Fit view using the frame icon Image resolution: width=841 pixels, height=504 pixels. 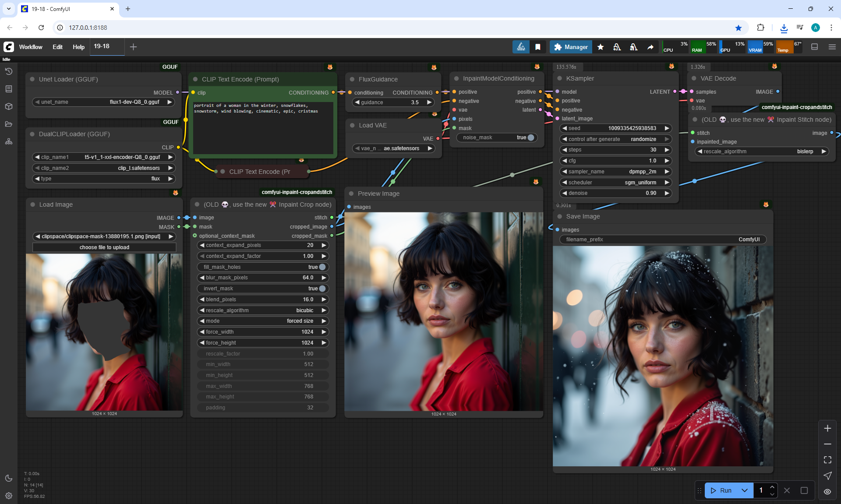(x=827, y=460)
